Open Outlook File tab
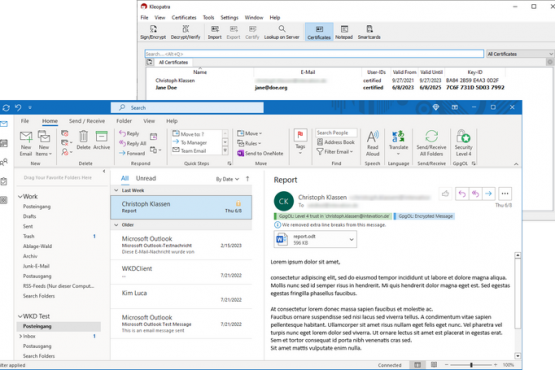Image resolution: width=555 pixels, height=370 pixels. coord(25,121)
